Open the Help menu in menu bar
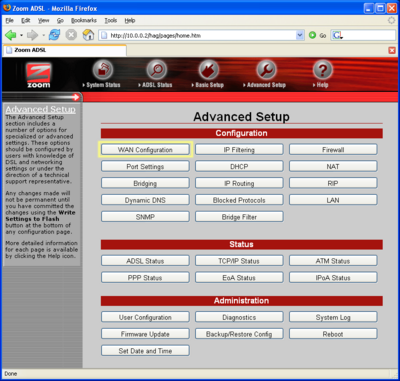Viewport: 400px width, 381px height. pos(130,21)
